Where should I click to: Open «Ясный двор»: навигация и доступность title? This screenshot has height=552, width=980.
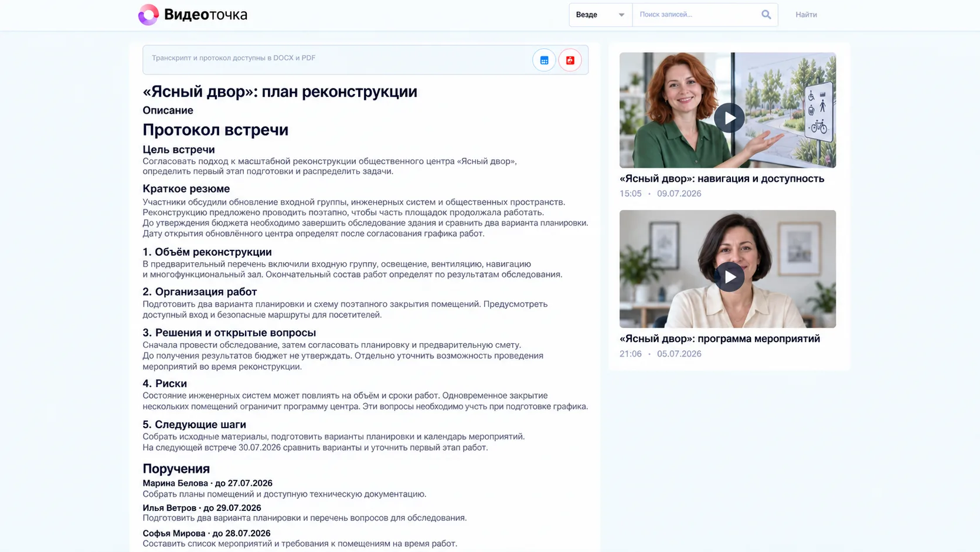(x=722, y=178)
